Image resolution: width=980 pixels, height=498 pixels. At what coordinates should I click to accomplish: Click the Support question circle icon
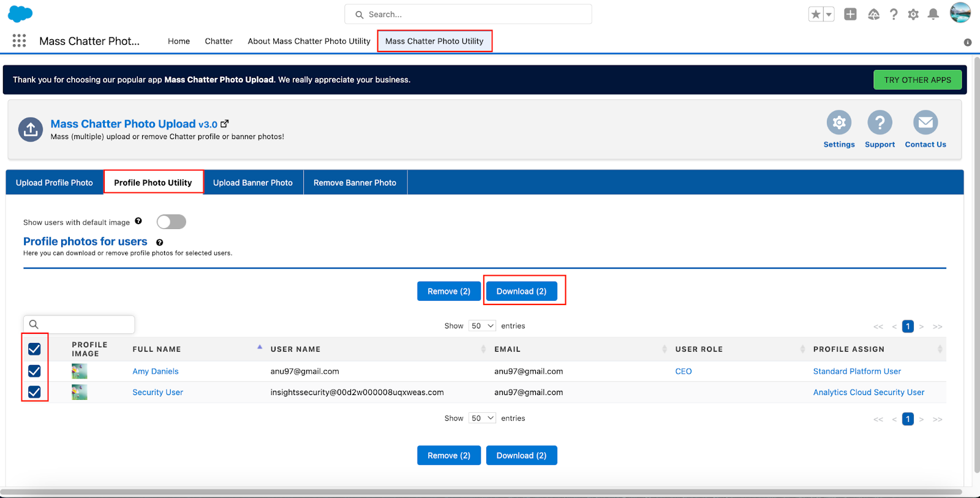[880, 123]
